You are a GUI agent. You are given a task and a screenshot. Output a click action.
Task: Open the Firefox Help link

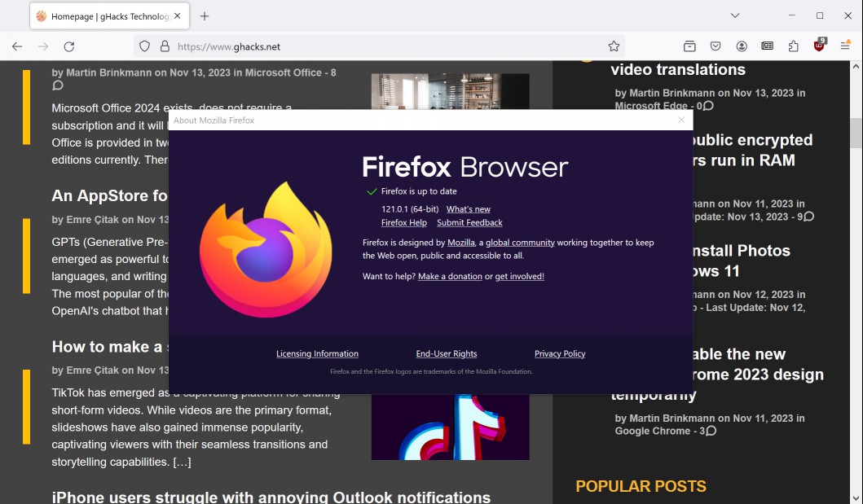404,222
